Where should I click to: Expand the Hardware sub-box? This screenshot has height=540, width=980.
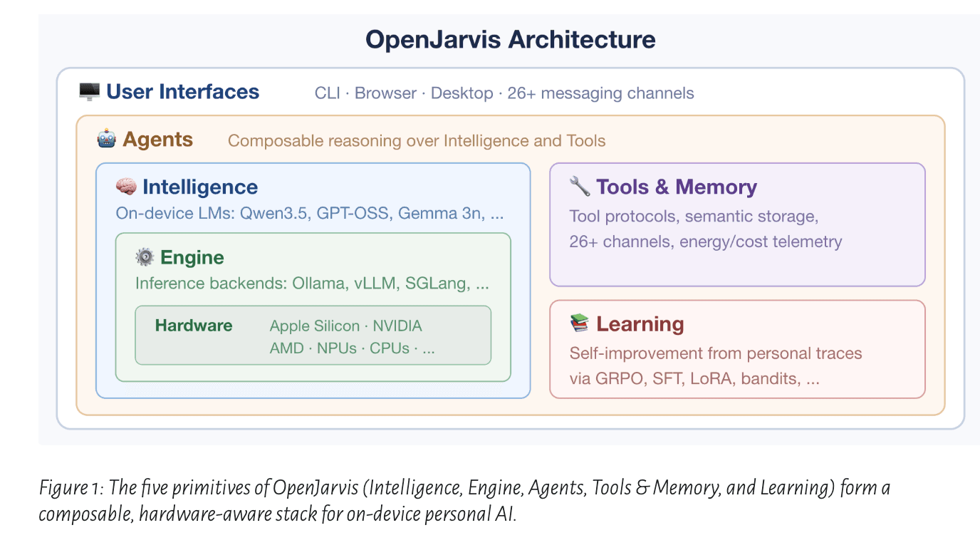click(x=313, y=335)
